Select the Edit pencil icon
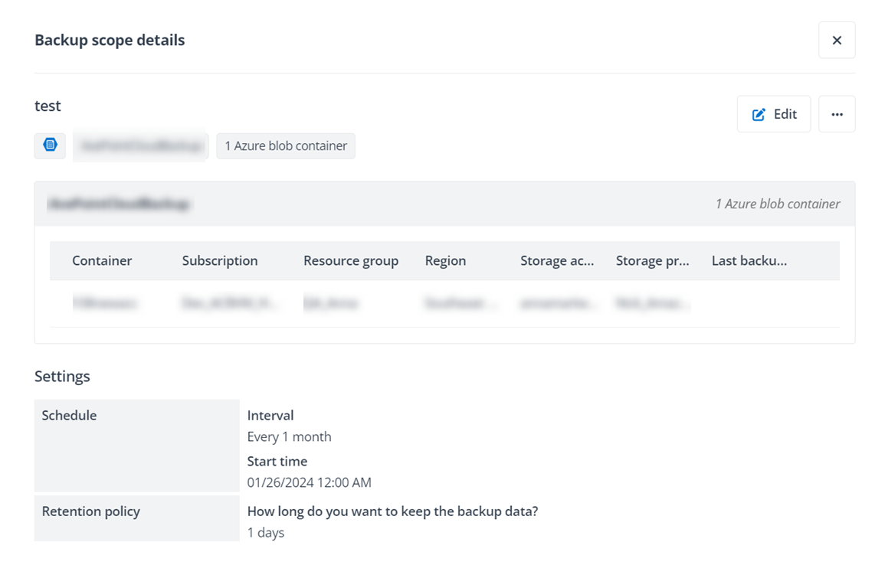The image size is (885, 588). click(759, 113)
